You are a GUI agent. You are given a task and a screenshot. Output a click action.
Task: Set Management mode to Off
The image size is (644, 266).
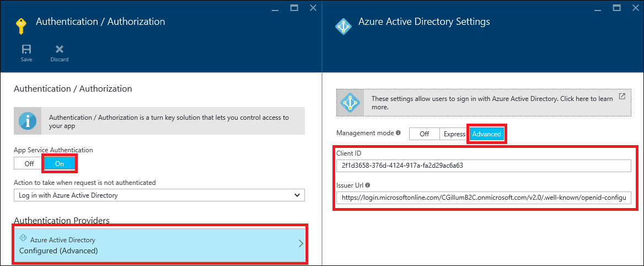[x=424, y=134]
